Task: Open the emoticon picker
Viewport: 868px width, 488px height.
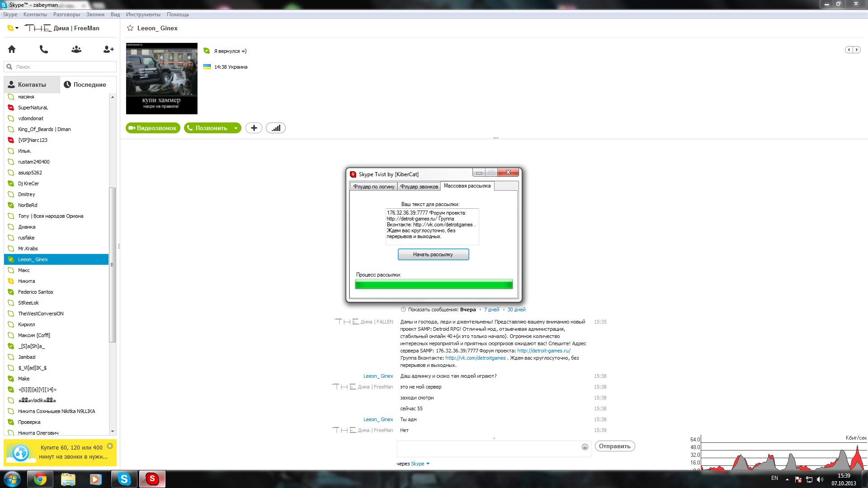Action: (585, 447)
